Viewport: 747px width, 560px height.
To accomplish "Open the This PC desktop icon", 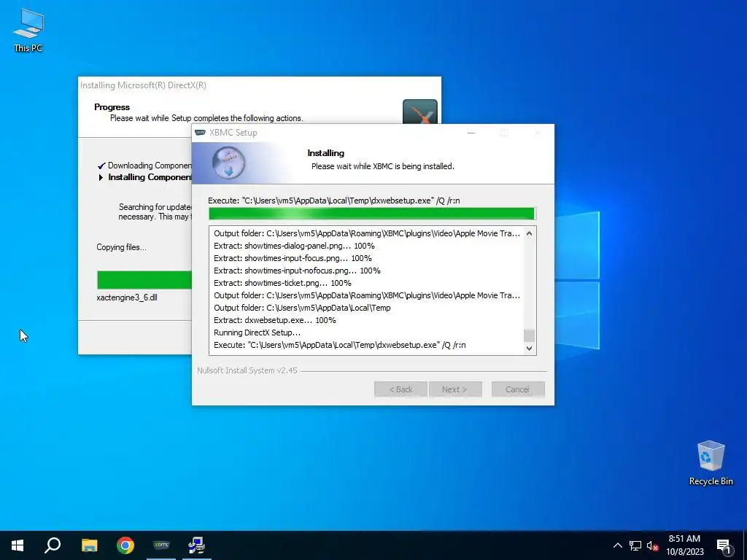I will (x=28, y=31).
